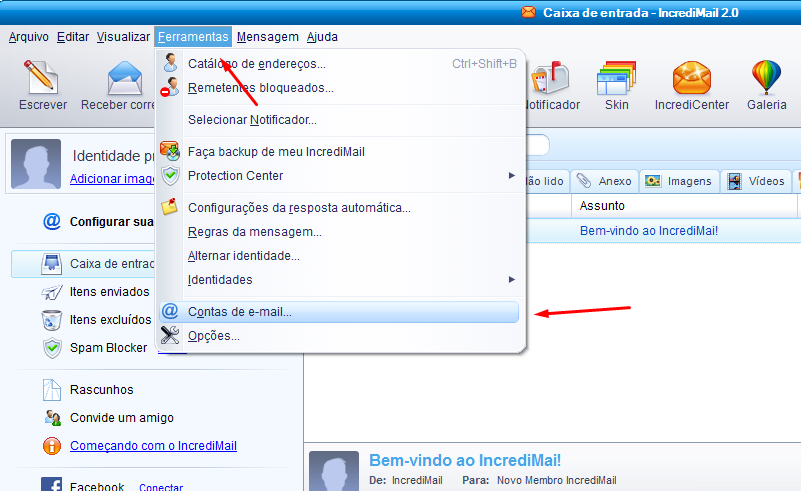
Task: Open the Editar menu
Action: pyautogui.click(x=73, y=37)
